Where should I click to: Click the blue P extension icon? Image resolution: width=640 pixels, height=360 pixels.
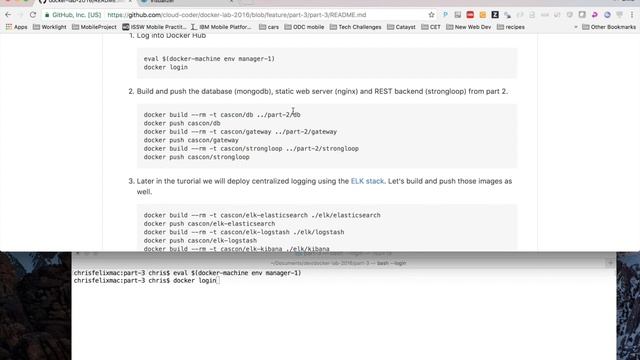(445, 15)
